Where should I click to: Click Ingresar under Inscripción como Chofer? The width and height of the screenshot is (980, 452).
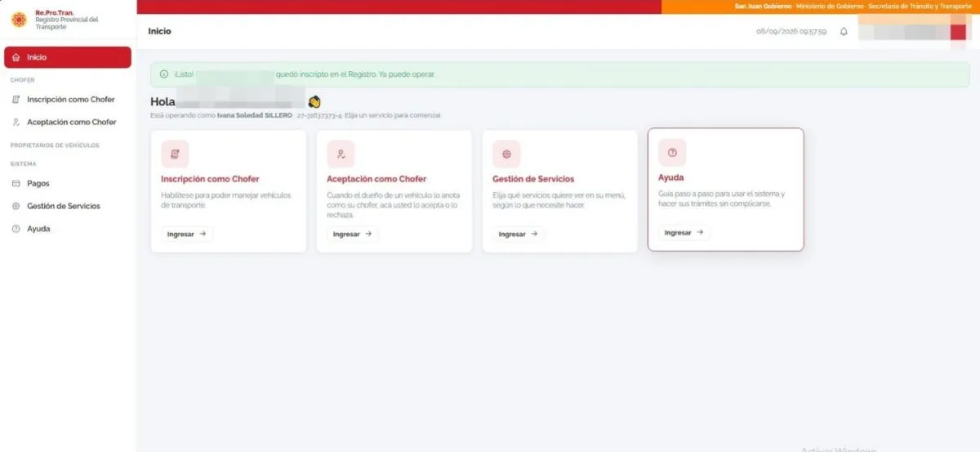tap(188, 234)
